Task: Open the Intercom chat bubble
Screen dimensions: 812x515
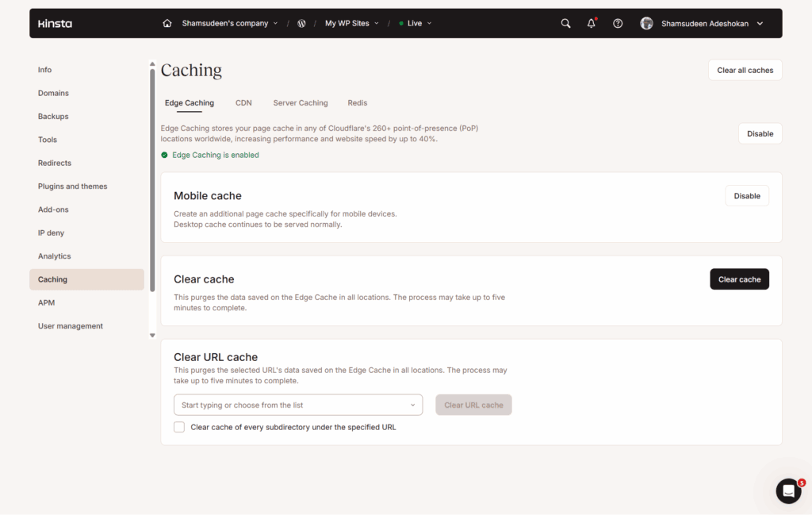Action: (x=788, y=490)
